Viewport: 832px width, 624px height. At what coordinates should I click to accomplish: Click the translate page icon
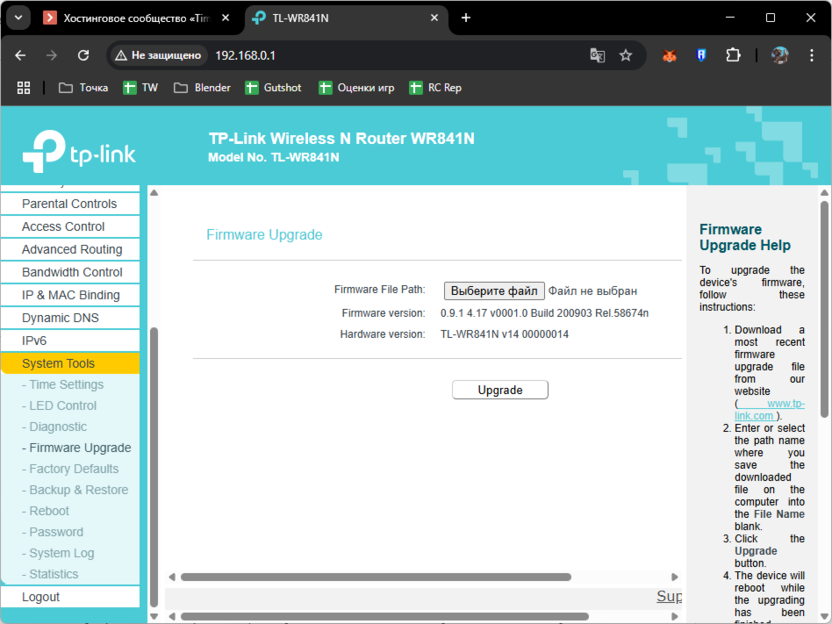pos(597,55)
